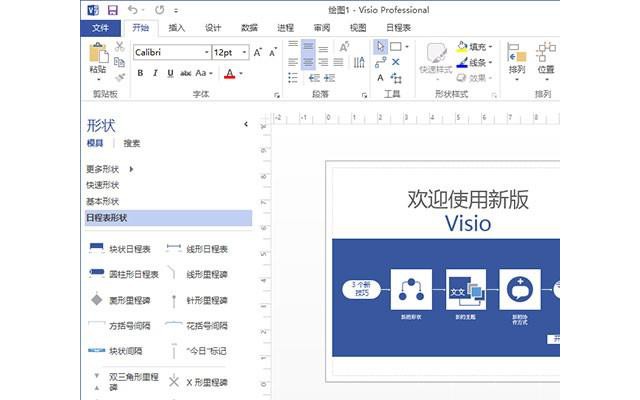Image resolution: width=640 pixels, height=400 pixels.
Task: Toggle Align Bottom paragraph button
Action: click(x=323, y=49)
